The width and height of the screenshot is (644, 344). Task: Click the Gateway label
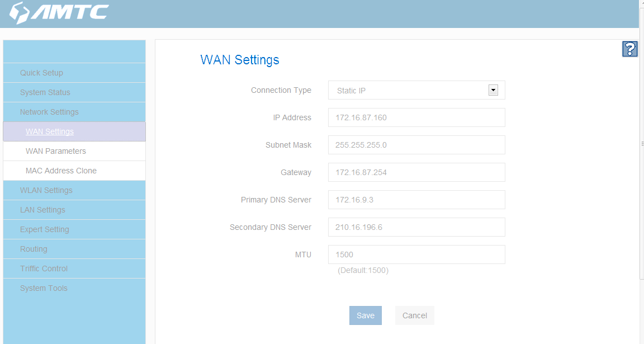[x=296, y=173]
